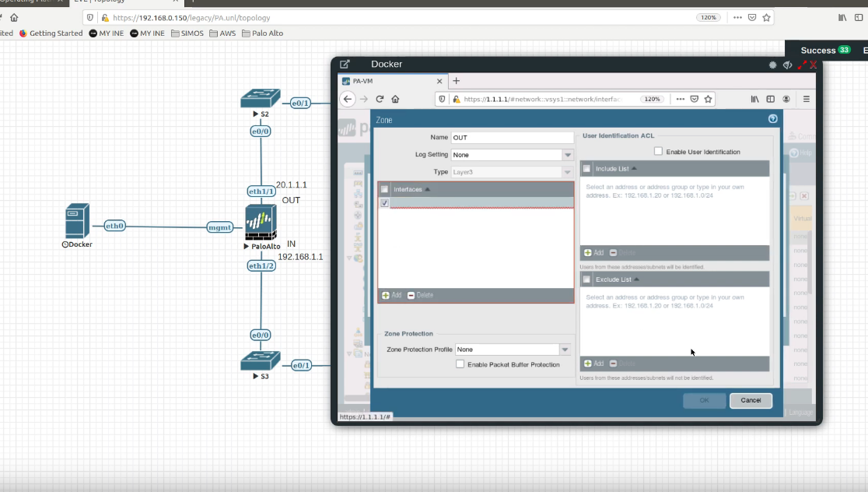Viewport: 868px width, 492px height.
Task: Switch to the PA-VM browser tab
Action: pos(389,81)
